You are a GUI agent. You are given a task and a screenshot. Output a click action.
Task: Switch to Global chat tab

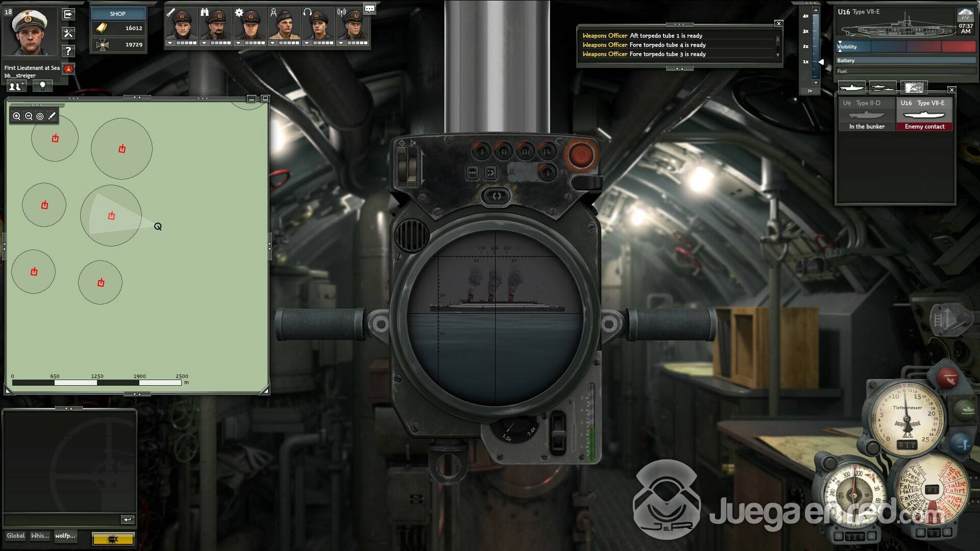[x=15, y=536]
